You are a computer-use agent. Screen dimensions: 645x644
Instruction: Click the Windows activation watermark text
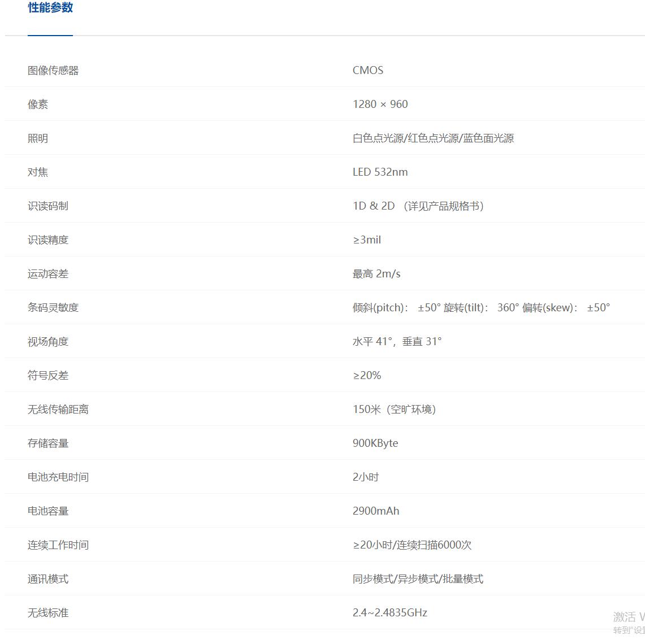point(626,619)
